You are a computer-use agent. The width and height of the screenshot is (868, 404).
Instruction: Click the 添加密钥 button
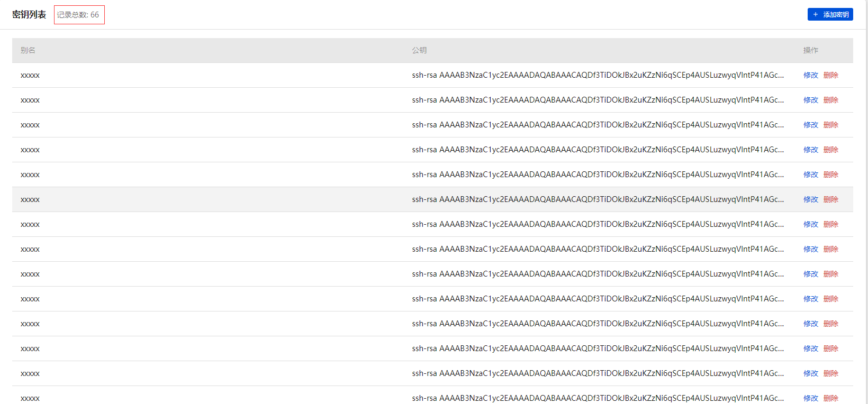pyautogui.click(x=830, y=14)
